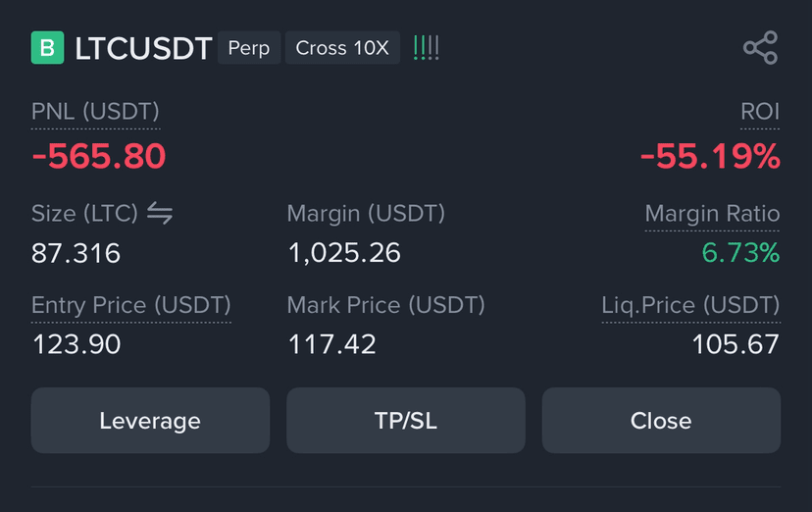Viewport: 812px width, 512px height.
Task: Click the green B buy-side badge
Action: click(48, 48)
